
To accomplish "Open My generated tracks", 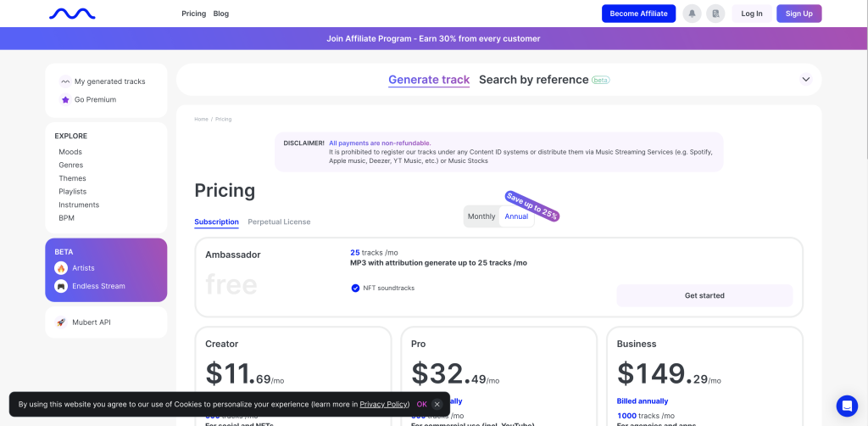I will click(x=110, y=81).
